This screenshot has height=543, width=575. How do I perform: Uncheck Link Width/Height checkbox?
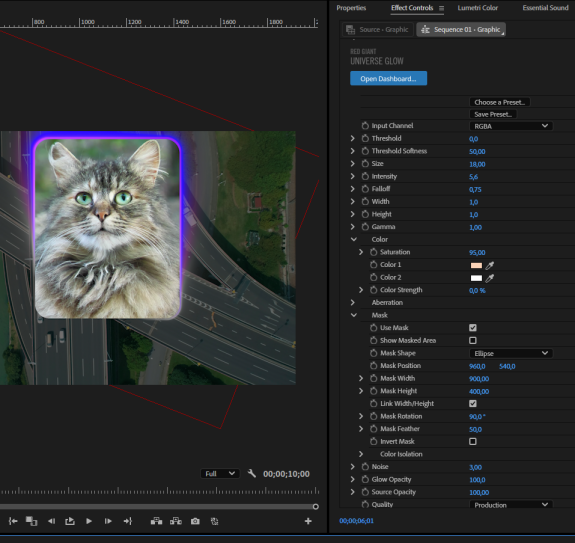[473, 403]
